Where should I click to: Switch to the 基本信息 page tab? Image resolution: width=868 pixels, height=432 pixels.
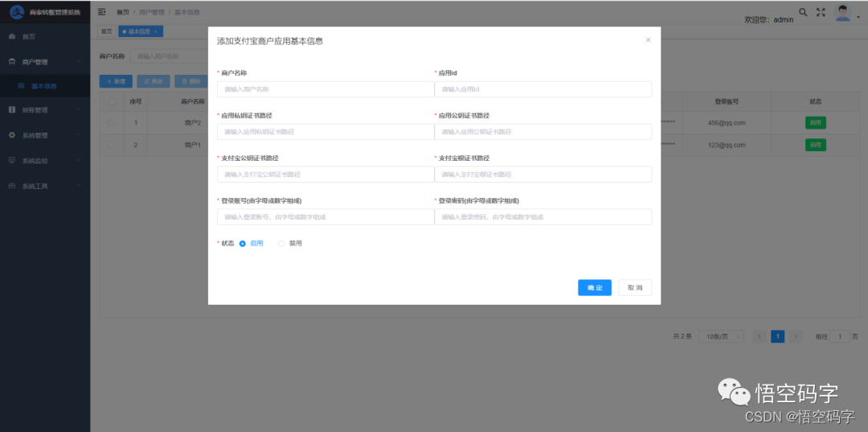point(141,31)
